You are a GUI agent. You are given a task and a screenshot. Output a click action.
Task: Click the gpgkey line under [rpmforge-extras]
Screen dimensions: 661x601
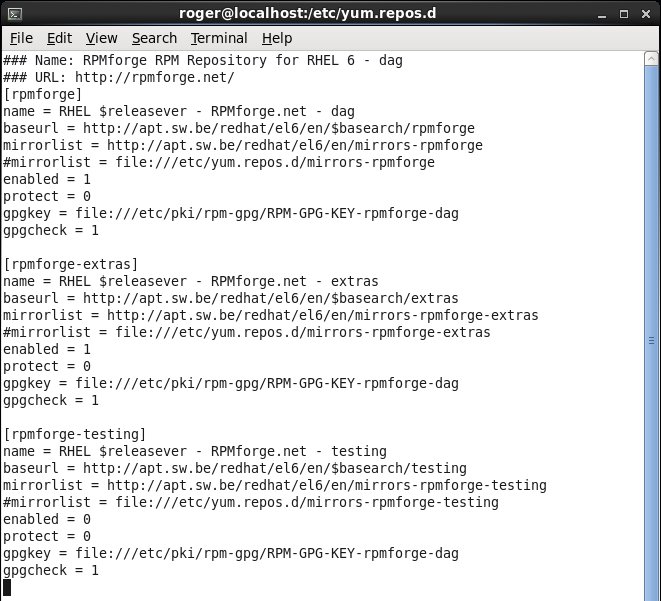pyautogui.click(x=231, y=383)
